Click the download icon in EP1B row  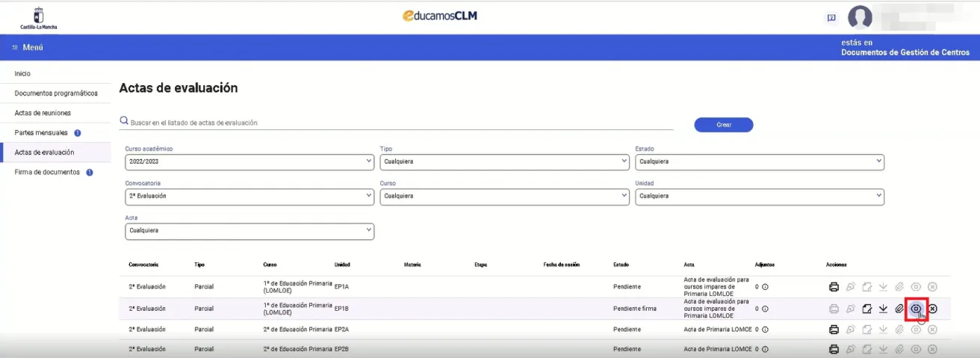(x=883, y=309)
